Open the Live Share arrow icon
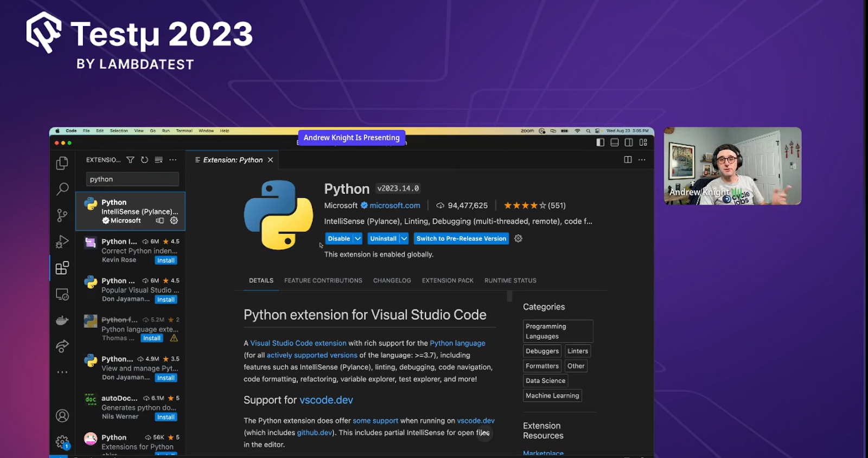Image resolution: width=868 pixels, height=458 pixels. point(62,346)
